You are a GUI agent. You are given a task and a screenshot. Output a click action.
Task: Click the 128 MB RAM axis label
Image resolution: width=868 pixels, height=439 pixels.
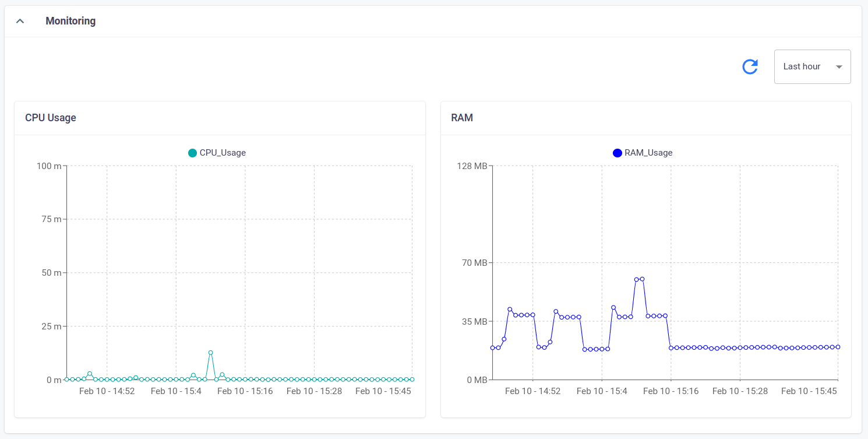pos(472,166)
